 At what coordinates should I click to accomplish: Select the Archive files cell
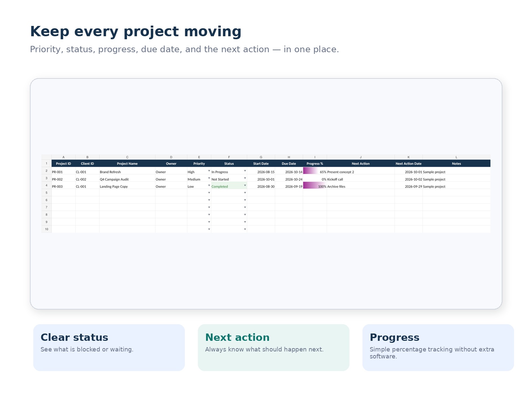coord(361,186)
